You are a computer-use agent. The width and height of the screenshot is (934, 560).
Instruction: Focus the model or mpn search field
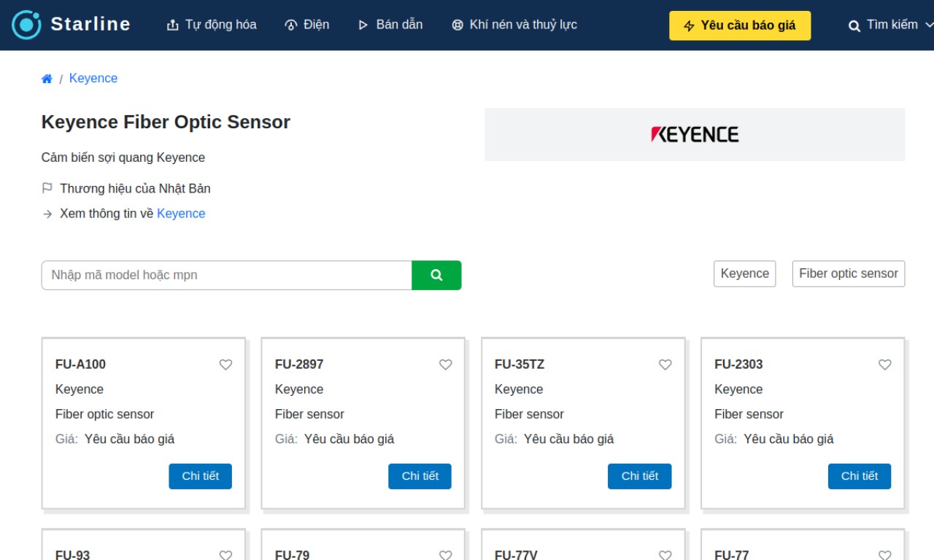[x=227, y=275]
